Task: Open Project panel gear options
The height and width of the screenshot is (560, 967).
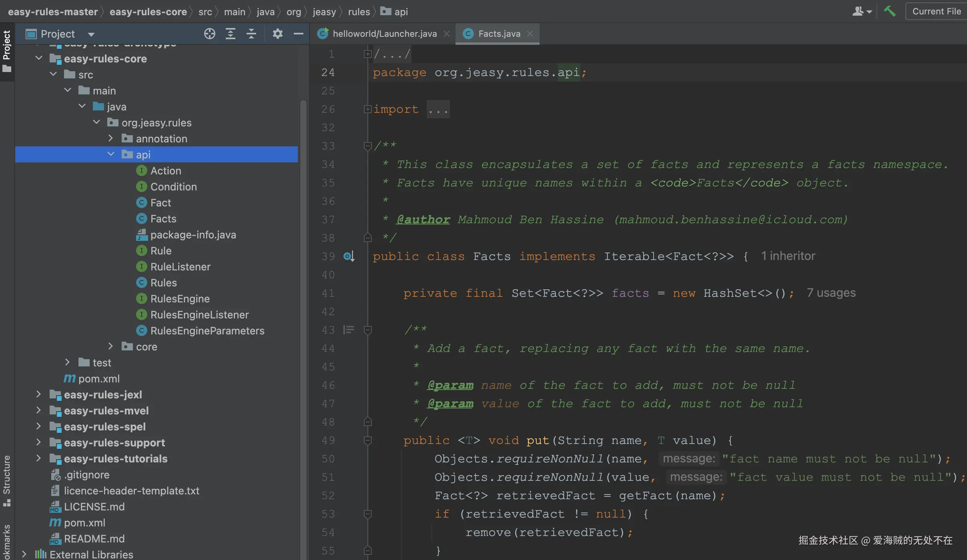Action: tap(277, 34)
